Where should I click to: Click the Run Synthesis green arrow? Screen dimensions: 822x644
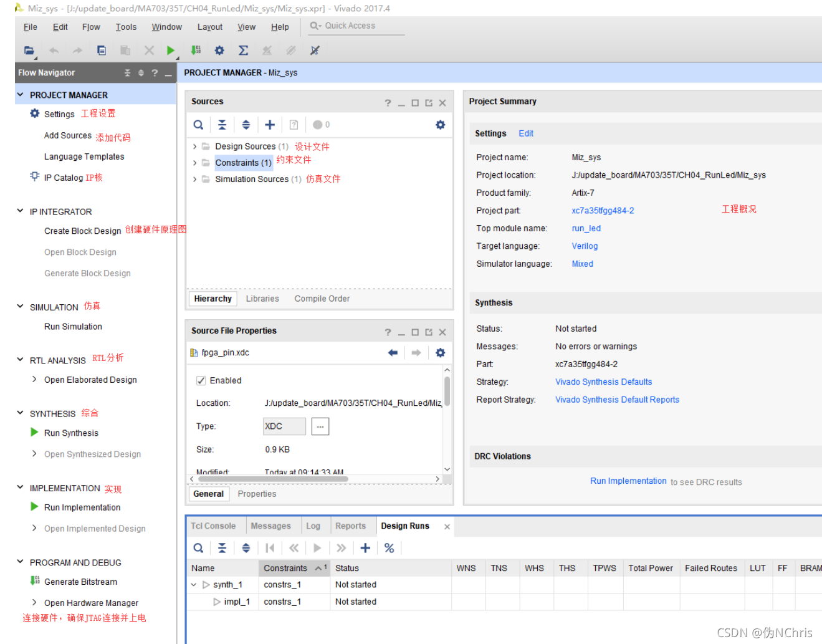(x=35, y=432)
